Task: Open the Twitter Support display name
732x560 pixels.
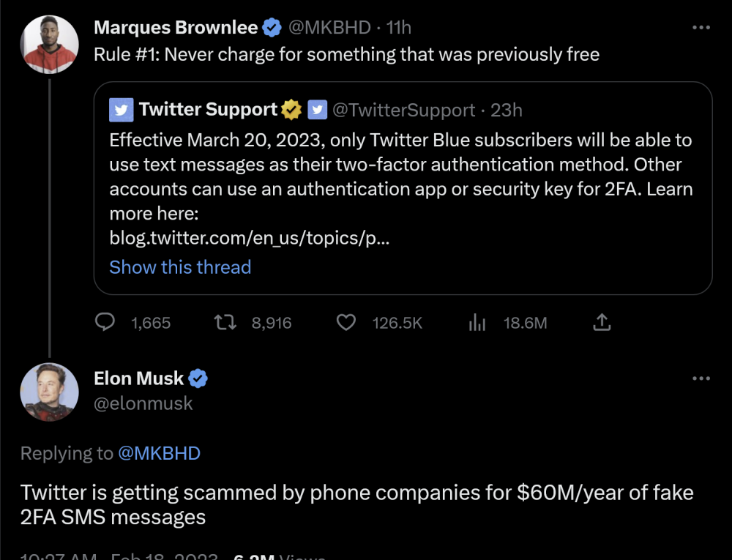Action: [x=208, y=110]
